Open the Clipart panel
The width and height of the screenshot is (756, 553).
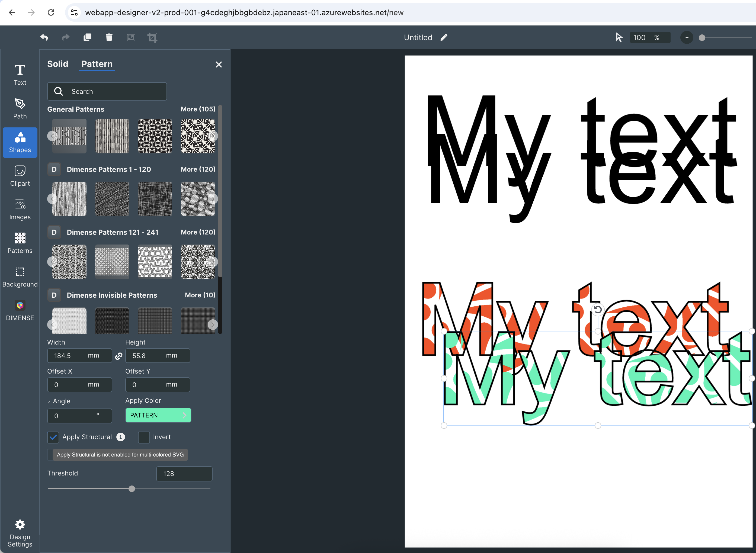point(20,176)
